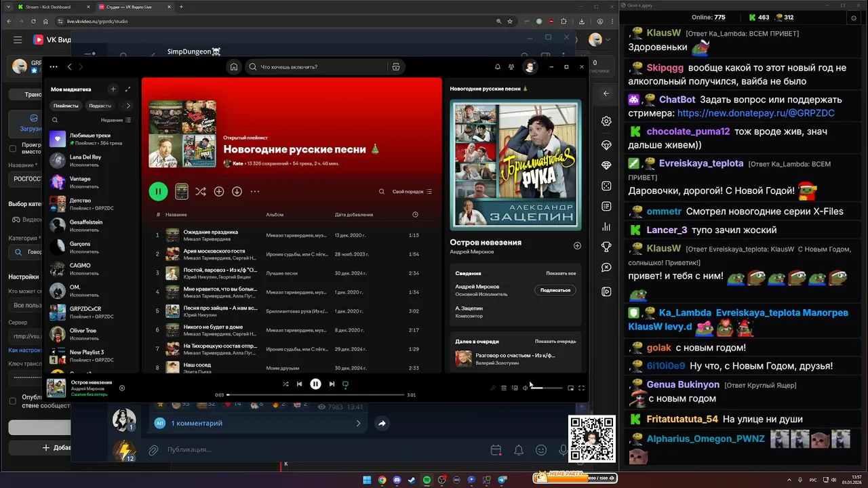Skip to next track
Viewport: 868px width, 488px height.
[x=332, y=384]
